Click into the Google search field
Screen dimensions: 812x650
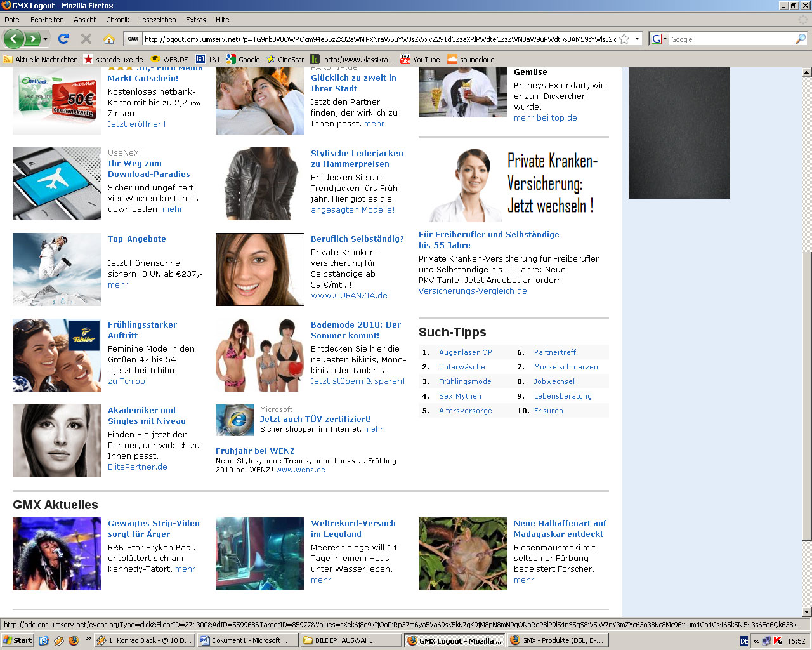(731, 39)
